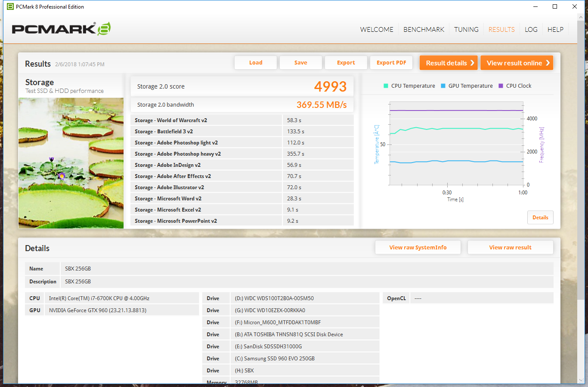The height and width of the screenshot is (387, 588).
Task: Click the CPU Clock legend swatch
Action: 501,86
